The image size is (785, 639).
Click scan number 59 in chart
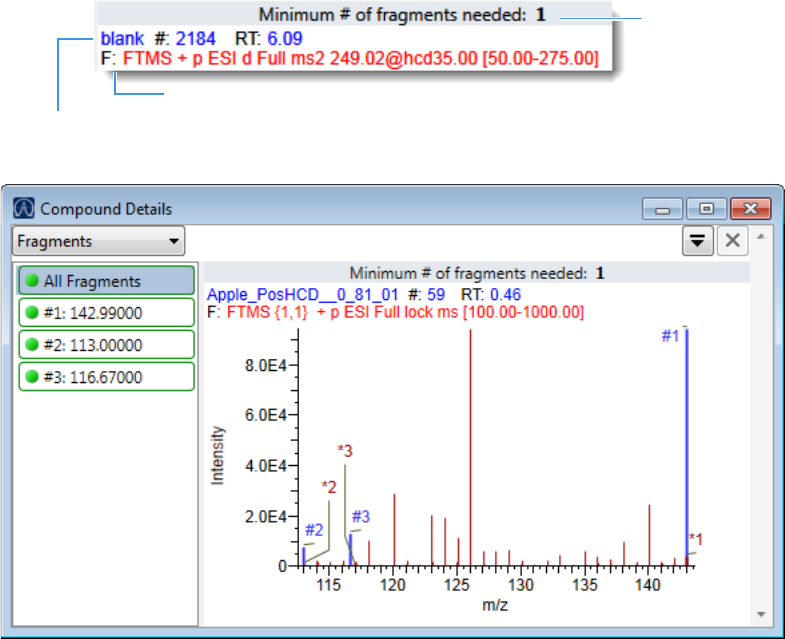(x=436, y=294)
